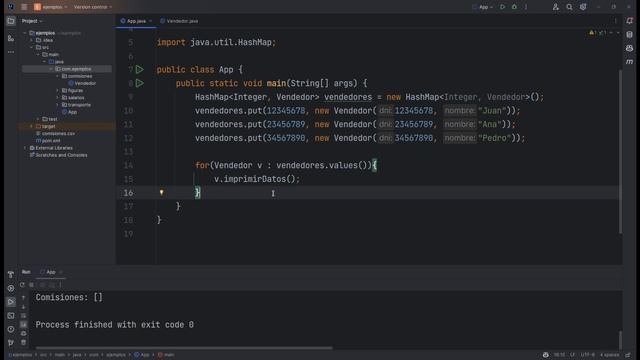Image resolution: width=640 pixels, height=360 pixels.
Task: Open the Services tool window icon
Action: coord(11,288)
